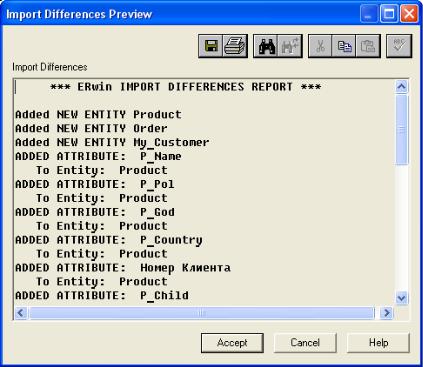
Task: Click the Paste clipboard icon
Action: (x=368, y=46)
